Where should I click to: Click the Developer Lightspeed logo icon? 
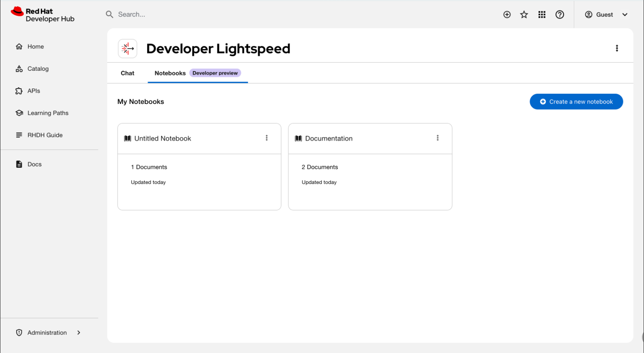[128, 49]
